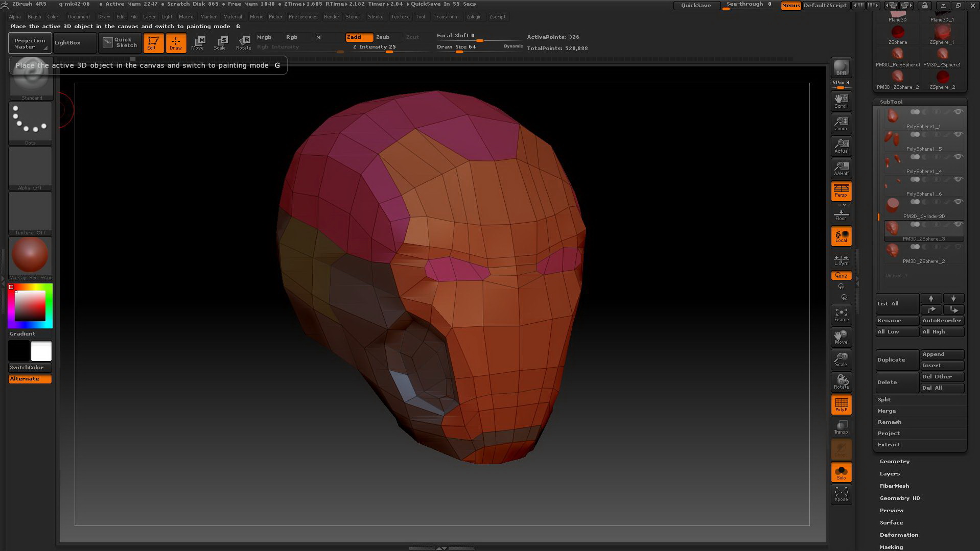
Task: Adjust the Z Intensity slider
Action: click(388, 47)
